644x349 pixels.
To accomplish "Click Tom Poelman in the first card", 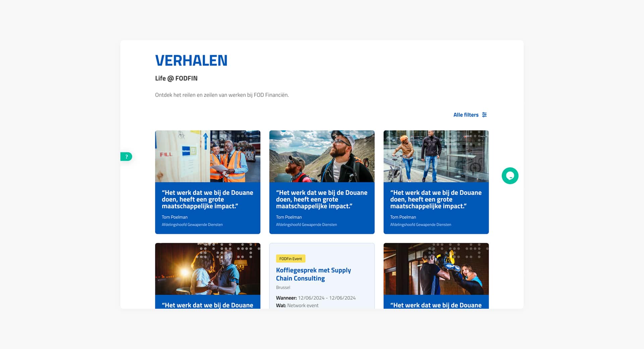I will [x=174, y=217].
